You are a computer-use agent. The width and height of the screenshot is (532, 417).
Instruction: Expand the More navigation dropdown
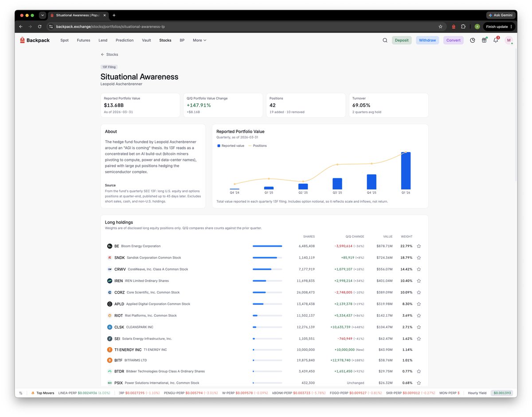(199, 40)
